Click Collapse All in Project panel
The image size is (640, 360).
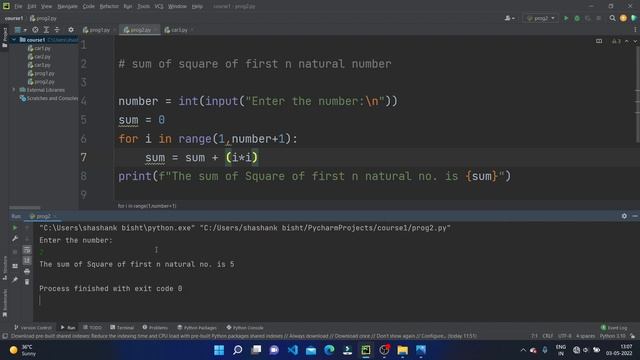57,30
